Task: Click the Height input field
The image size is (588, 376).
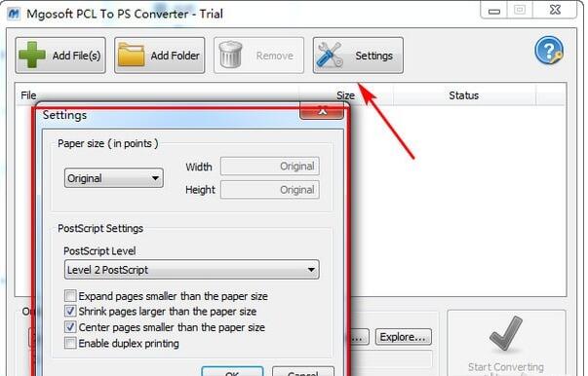Action: click(270, 190)
